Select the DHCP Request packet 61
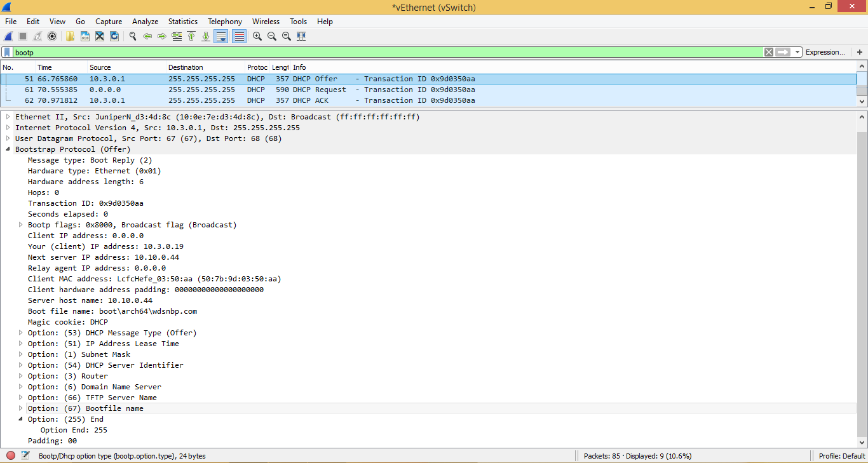The height and width of the screenshot is (463, 868). 428,90
